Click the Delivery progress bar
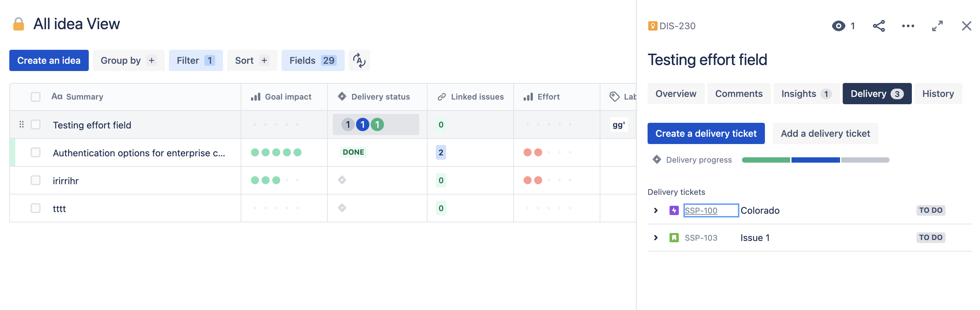 (x=814, y=160)
